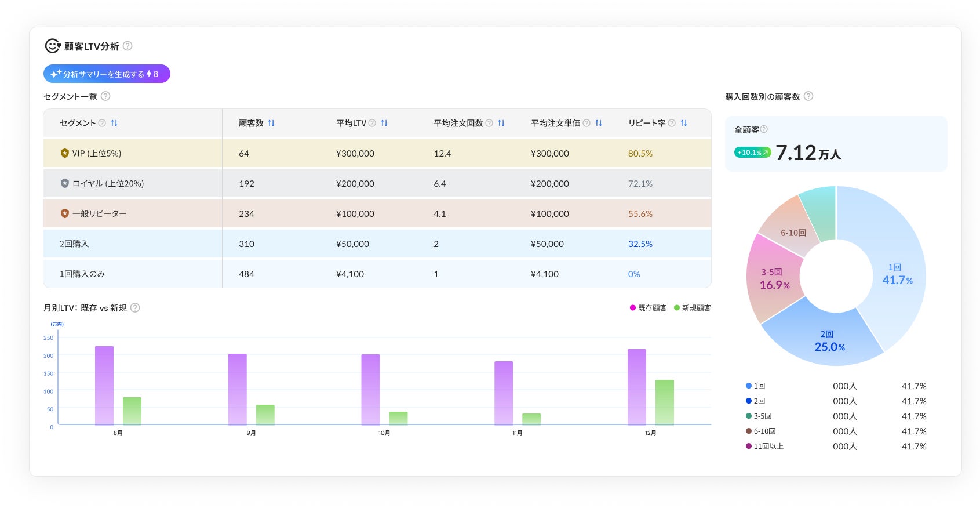Viewport: 980px width, 508px height.
Task: Click average order count 12.4 cell
Action: tap(442, 153)
